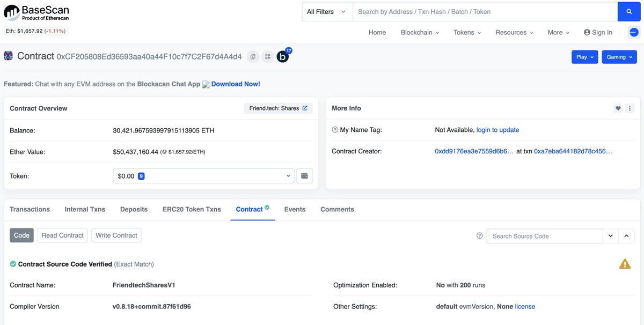Click the source code search up arrow
644x325 pixels.
click(x=627, y=236)
